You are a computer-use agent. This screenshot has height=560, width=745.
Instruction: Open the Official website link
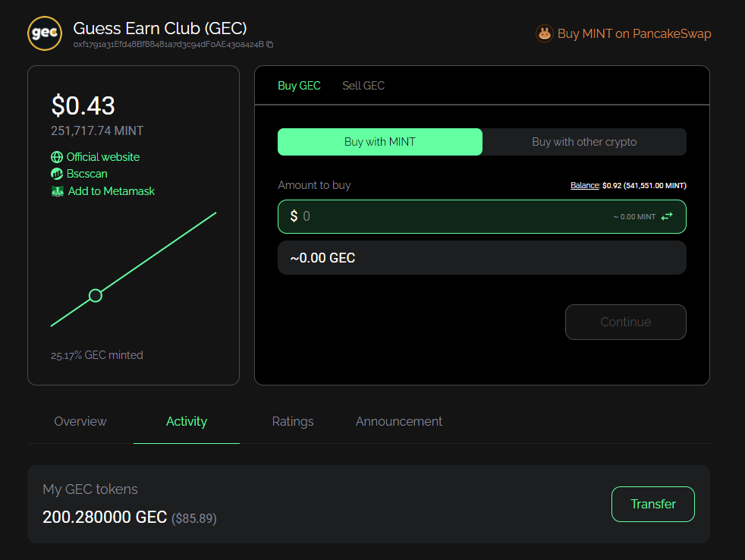click(102, 157)
